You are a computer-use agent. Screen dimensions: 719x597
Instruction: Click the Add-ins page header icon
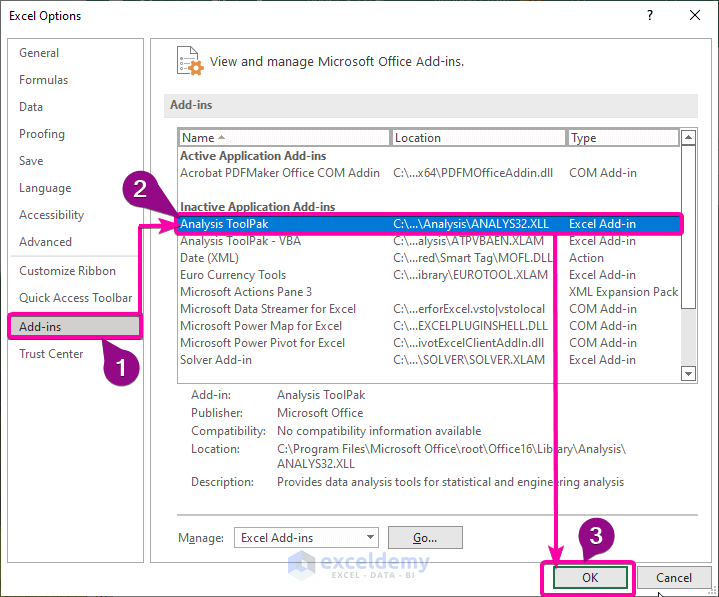[190, 61]
